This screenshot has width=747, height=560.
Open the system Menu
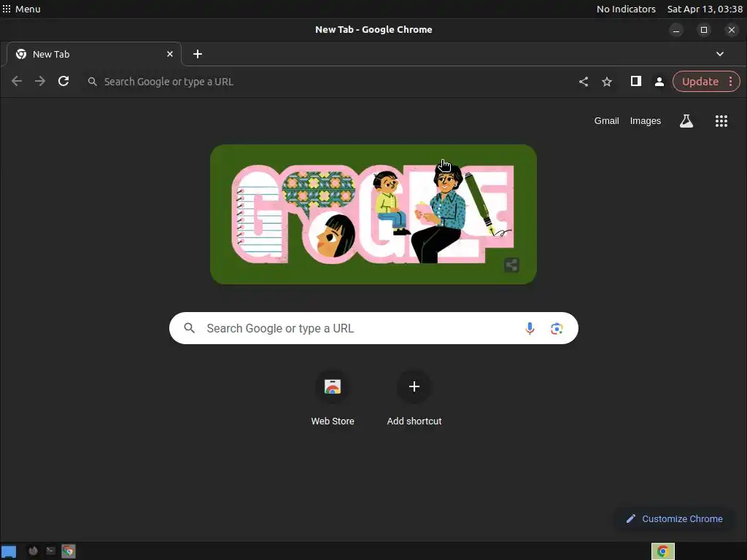point(21,9)
